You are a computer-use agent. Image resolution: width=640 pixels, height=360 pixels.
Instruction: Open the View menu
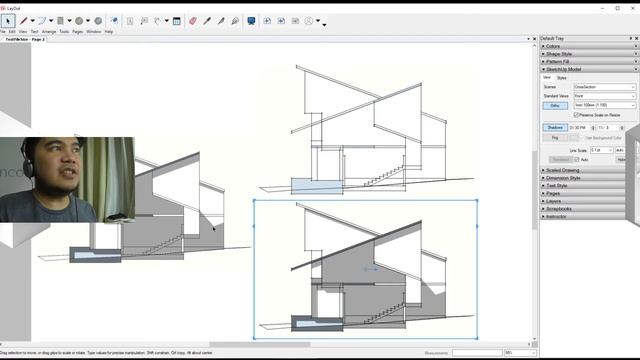(x=23, y=31)
